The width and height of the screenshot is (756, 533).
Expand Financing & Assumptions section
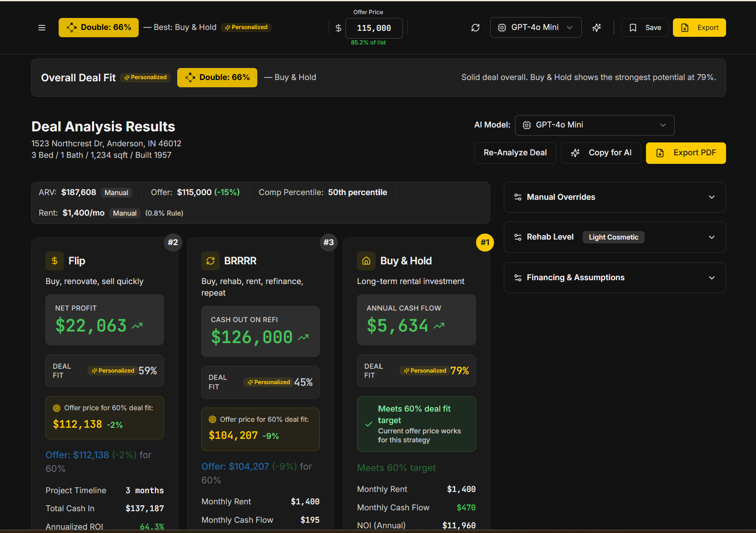(615, 278)
